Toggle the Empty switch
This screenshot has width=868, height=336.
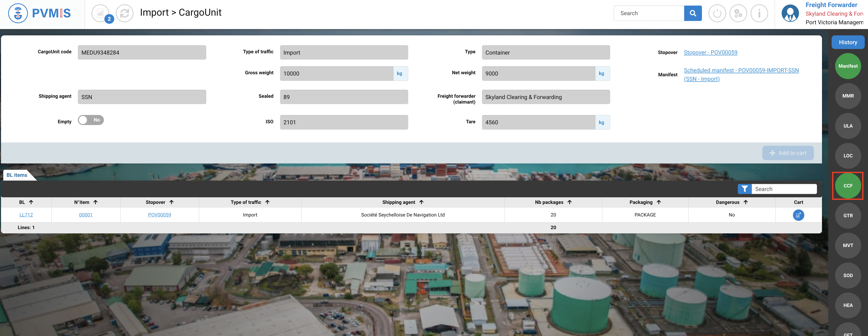coord(91,120)
